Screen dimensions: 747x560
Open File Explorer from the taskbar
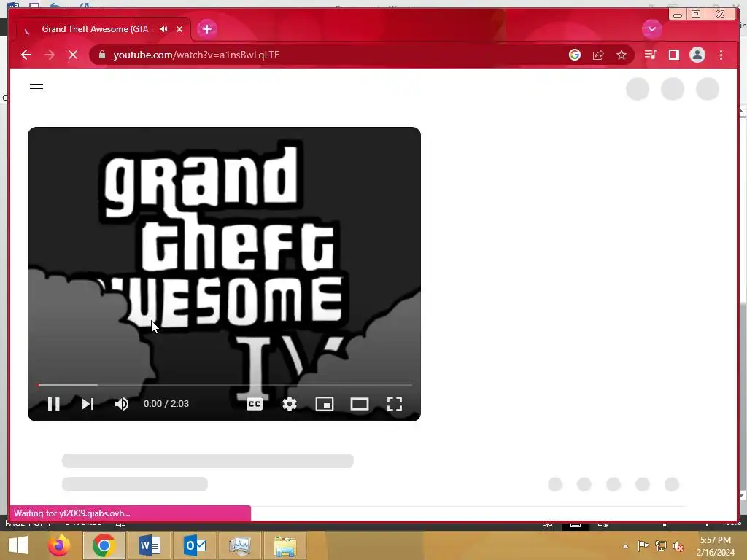pyautogui.click(x=285, y=545)
